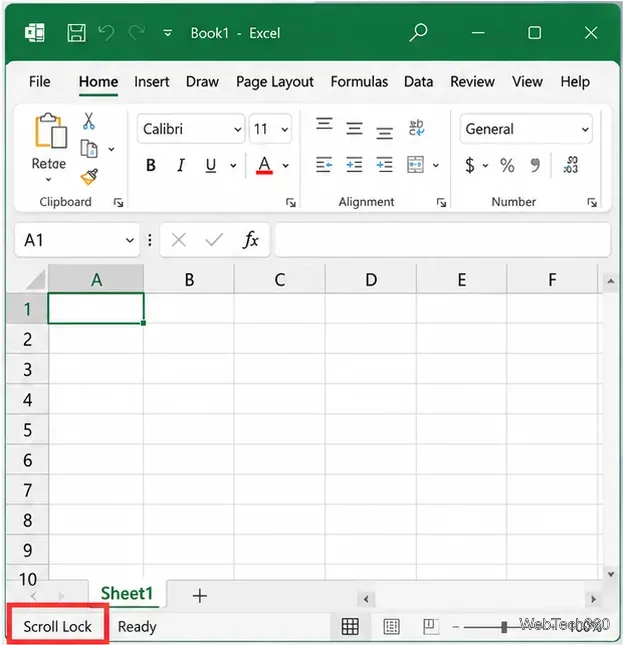The image size is (623, 645).
Task: Confirm formula entry with checkmark
Action: pyautogui.click(x=214, y=240)
